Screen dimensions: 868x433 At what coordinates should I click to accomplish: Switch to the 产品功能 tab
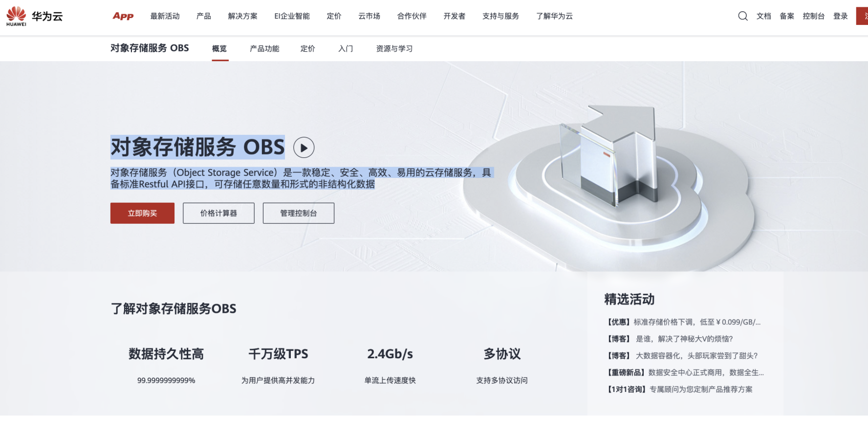click(264, 48)
